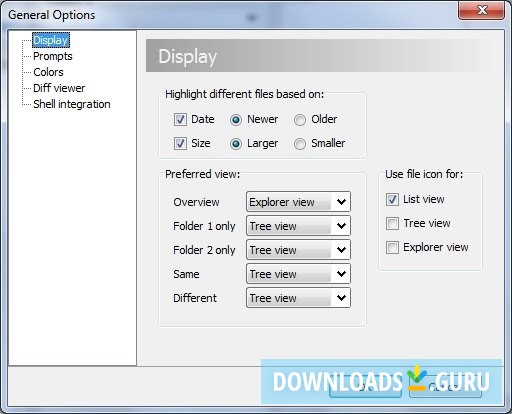Choose the Older radio option
Screen dimensions: 512x414
[x=300, y=120]
